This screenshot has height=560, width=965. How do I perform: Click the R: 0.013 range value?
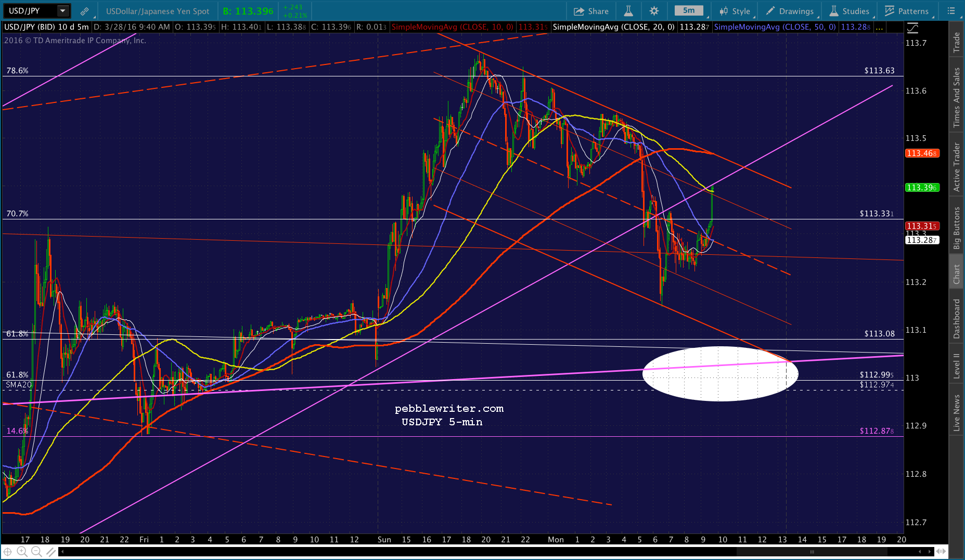click(371, 27)
